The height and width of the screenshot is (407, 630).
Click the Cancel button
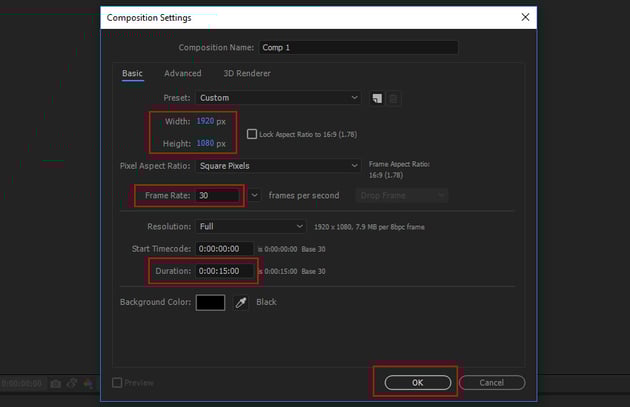tap(491, 382)
